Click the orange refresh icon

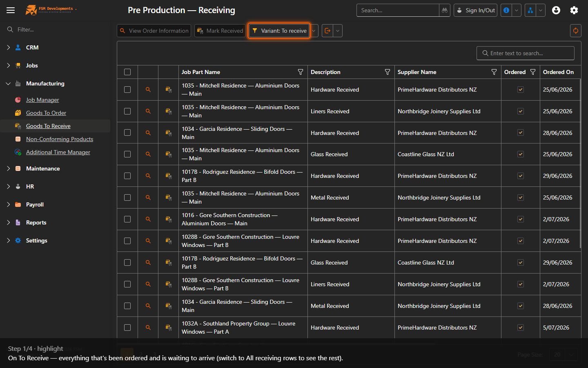(x=576, y=31)
